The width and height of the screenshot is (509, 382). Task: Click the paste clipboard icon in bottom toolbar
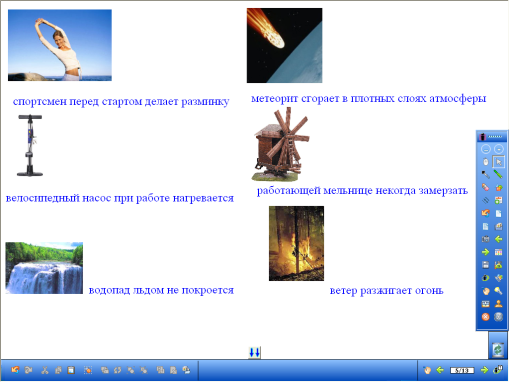[71, 370]
